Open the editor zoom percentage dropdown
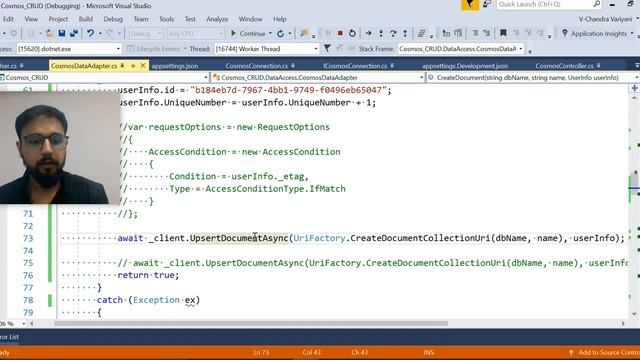Image resolution: width=640 pixels, height=360 pixels. coord(24,324)
